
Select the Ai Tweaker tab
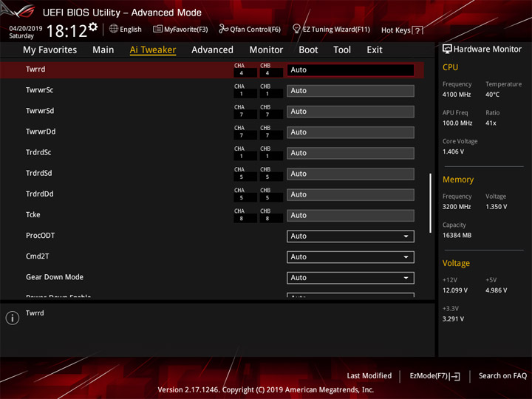pyautogui.click(x=153, y=50)
